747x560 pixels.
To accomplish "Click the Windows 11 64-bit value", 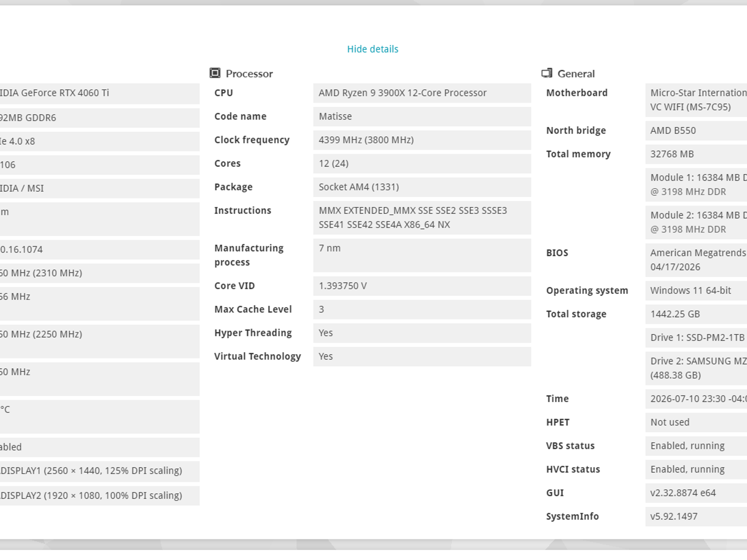I will (696, 291).
